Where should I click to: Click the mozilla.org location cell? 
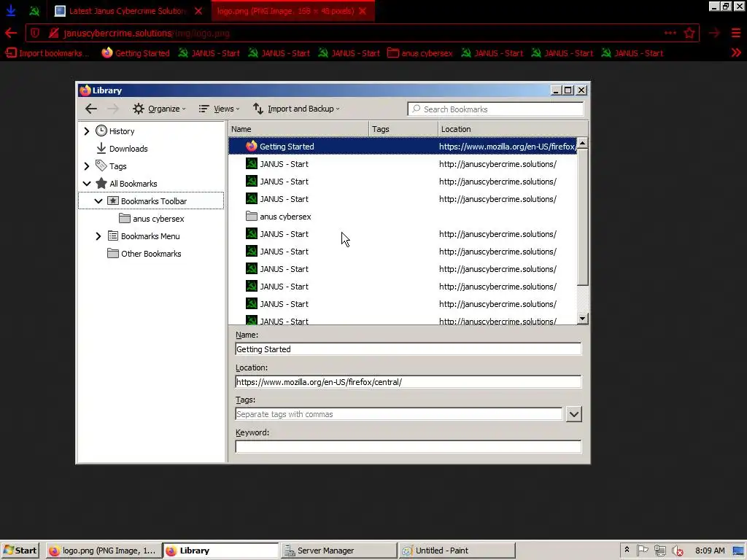click(507, 146)
